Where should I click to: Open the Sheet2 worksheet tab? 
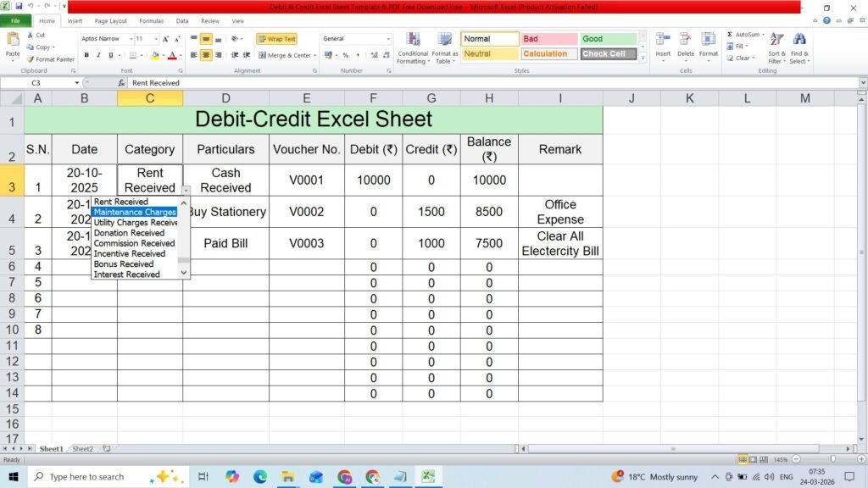click(82, 449)
